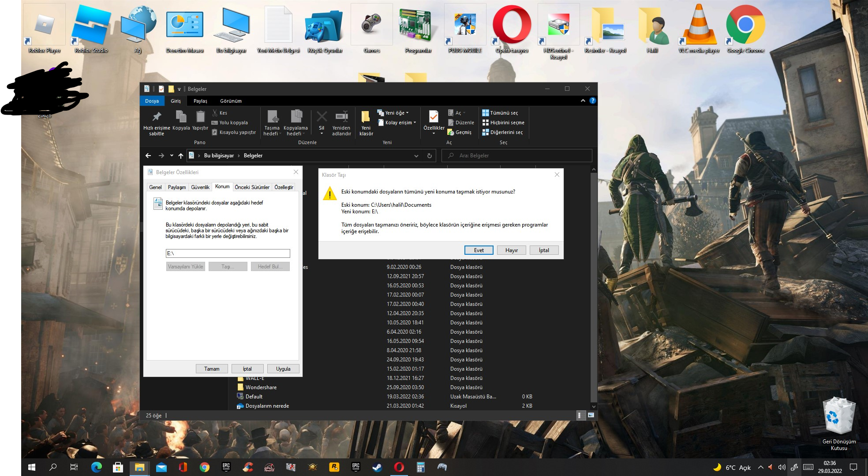Image resolution: width=868 pixels, height=476 pixels.
Task: Switch to the Görünüm ribbon tab
Action: click(231, 101)
